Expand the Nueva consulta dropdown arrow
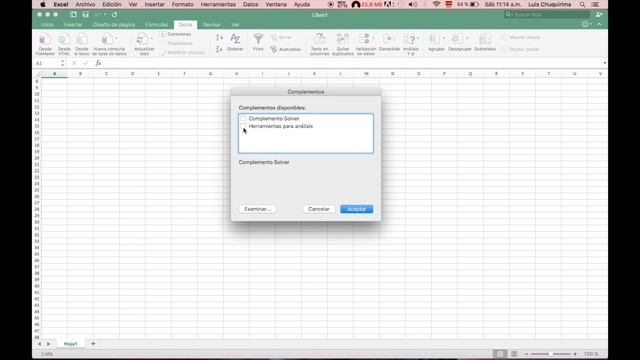The image size is (640, 360). coord(117,38)
